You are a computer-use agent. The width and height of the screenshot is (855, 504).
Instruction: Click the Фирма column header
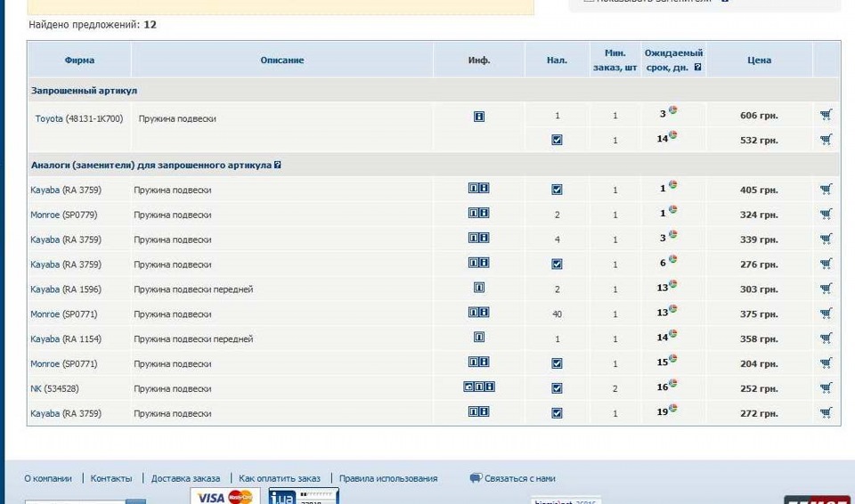point(79,60)
